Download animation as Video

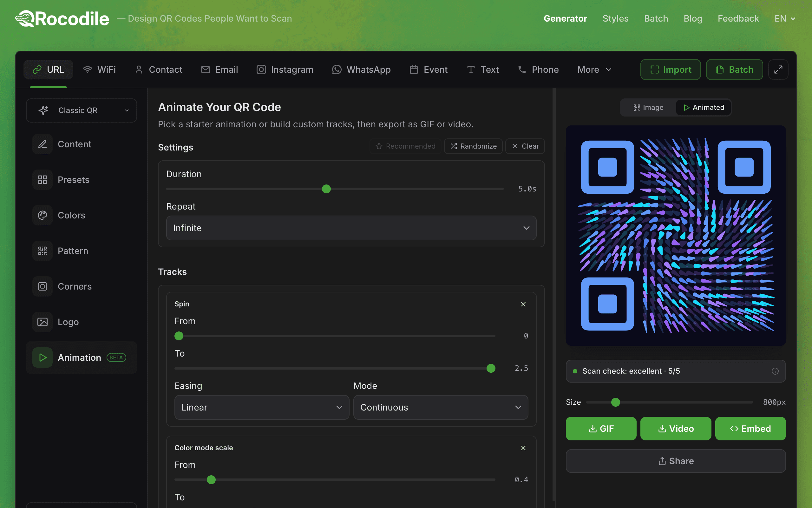click(x=675, y=429)
